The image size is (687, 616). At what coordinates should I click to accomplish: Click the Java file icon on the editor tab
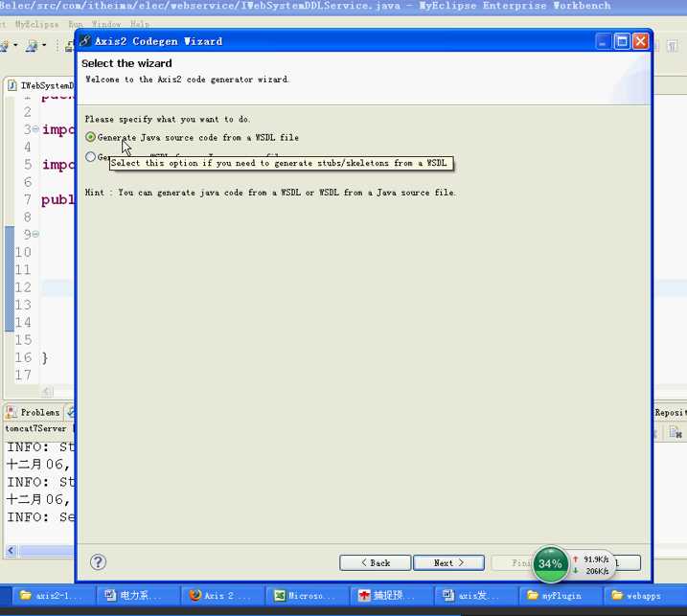(12, 85)
